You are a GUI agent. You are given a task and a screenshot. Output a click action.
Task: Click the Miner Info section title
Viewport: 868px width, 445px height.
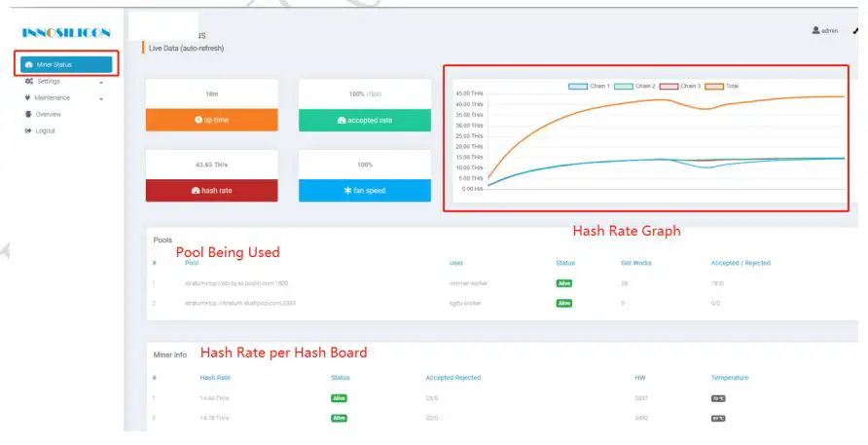point(170,354)
